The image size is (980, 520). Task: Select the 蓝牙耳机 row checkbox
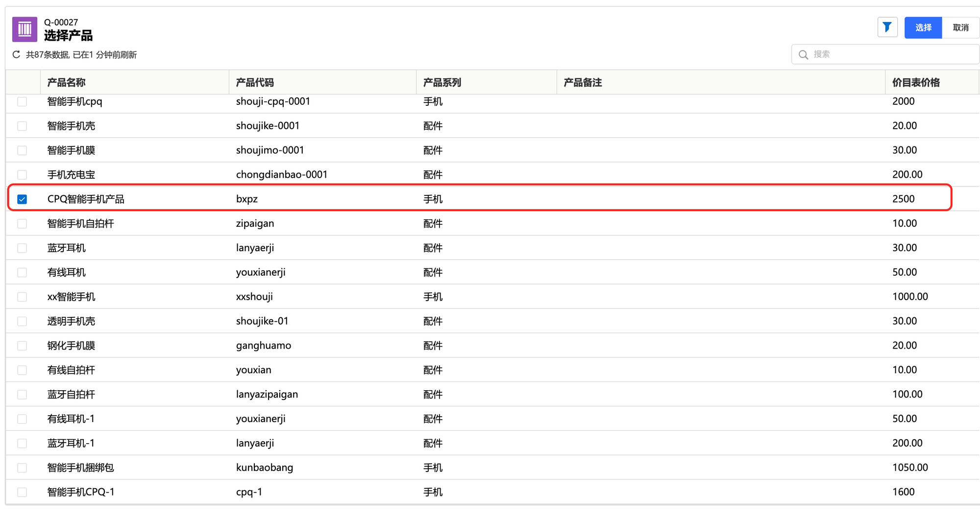point(22,248)
